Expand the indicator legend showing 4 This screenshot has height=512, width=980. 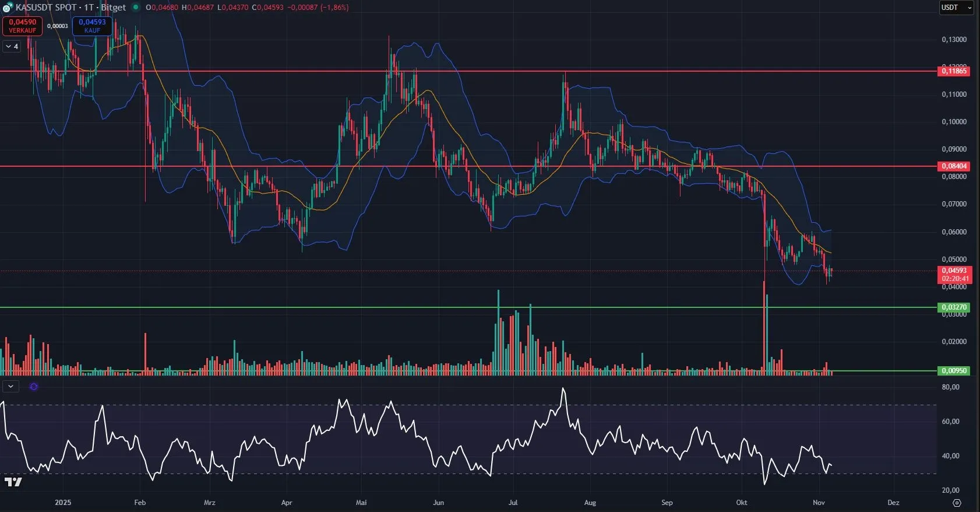[12, 47]
